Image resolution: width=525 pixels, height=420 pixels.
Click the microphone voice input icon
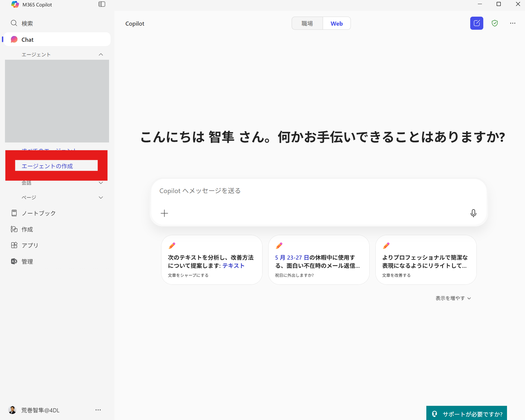pyautogui.click(x=473, y=213)
